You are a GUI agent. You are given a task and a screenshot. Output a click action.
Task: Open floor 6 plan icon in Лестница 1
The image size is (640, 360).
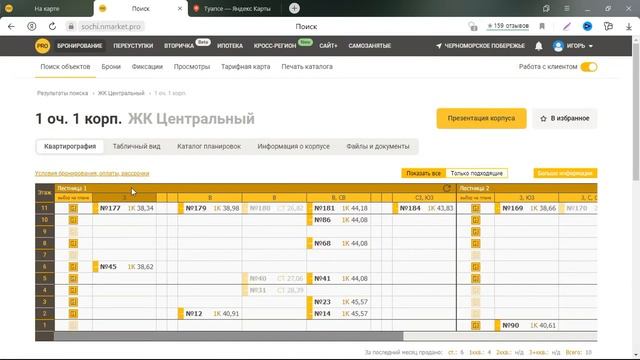click(x=73, y=267)
